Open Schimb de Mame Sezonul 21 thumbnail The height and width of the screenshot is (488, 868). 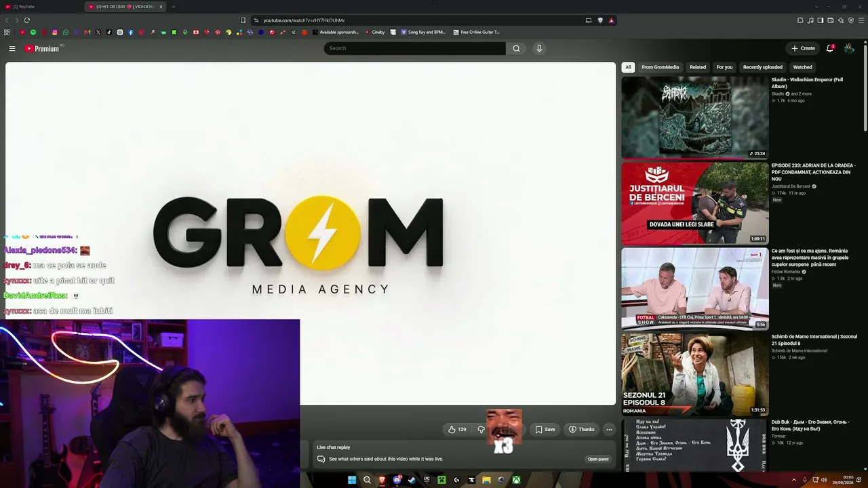coord(695,373)
